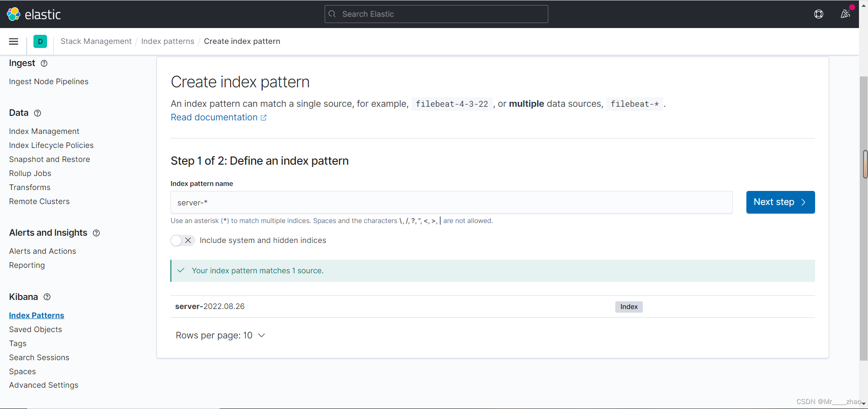Open Saved Objects

click(35, 329)
